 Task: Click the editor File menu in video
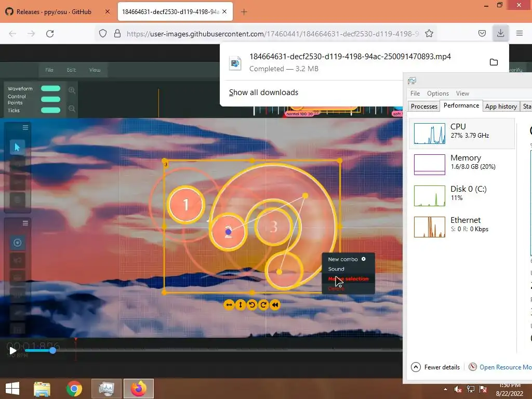pyautogui.click(x=49, y=70)
